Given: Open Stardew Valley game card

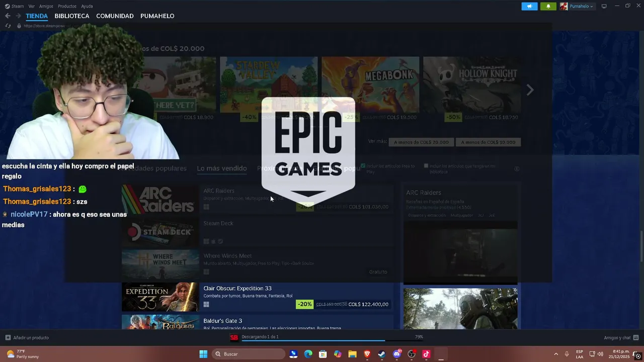Looking at the screenshot, I should coord(269,89).
